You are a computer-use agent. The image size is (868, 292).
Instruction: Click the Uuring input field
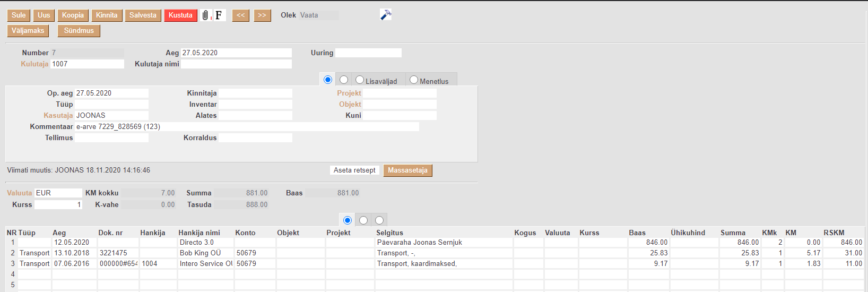pyautogui.click(x=368, y=53)
